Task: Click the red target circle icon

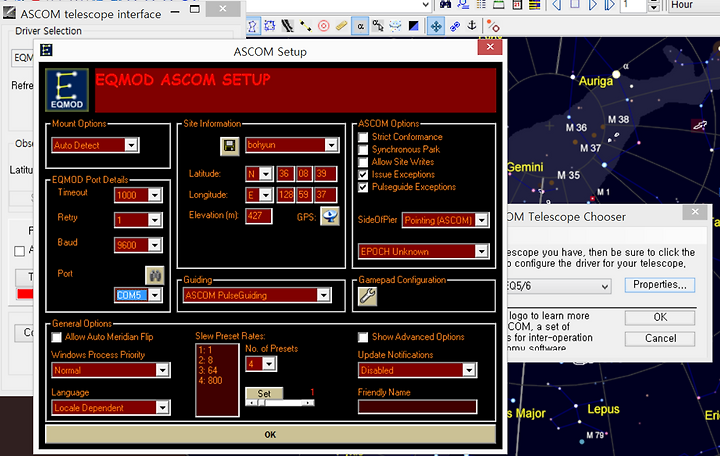Action: 324,26
